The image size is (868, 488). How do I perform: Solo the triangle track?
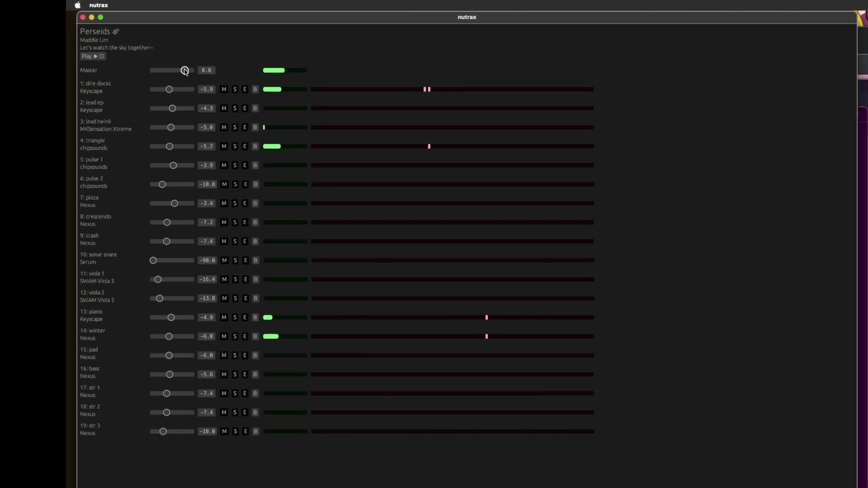pyautogui.click(x=235, y=146)
